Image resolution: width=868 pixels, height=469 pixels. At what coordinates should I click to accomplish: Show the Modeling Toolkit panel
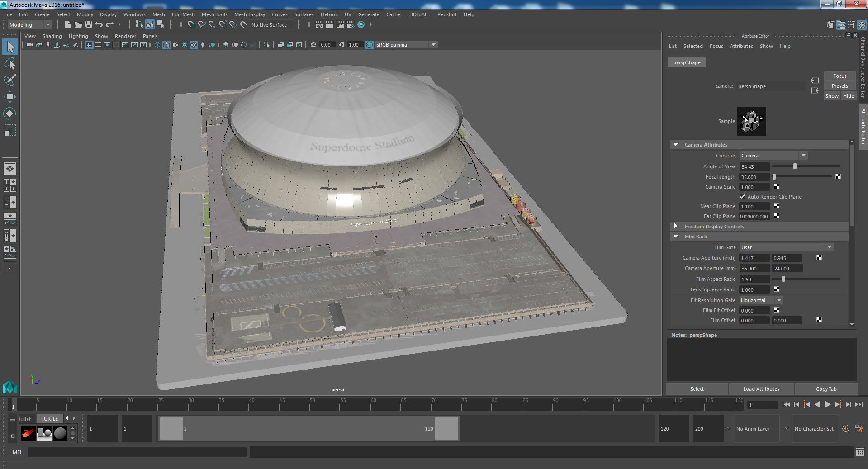click(x=830, y=25)
